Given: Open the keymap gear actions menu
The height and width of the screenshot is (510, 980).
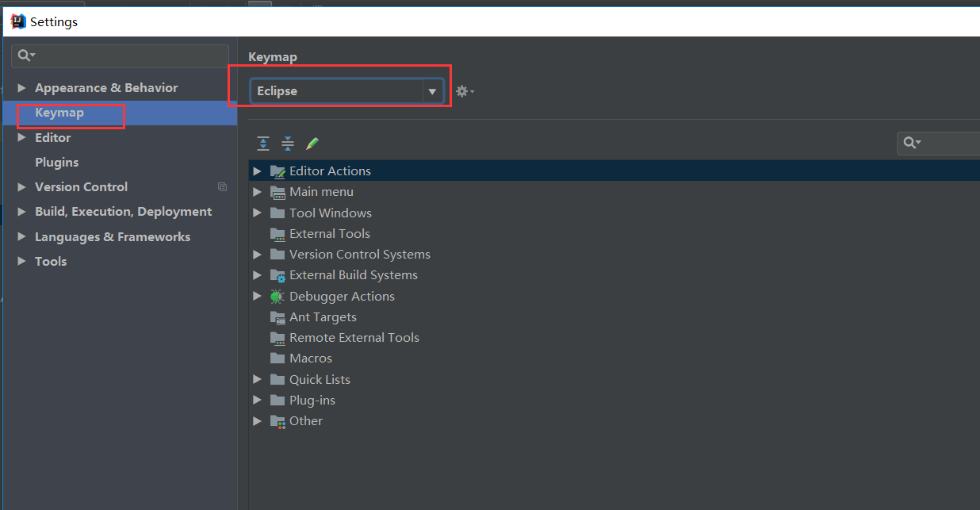Looking at the screenshot, I should (465, 92).
